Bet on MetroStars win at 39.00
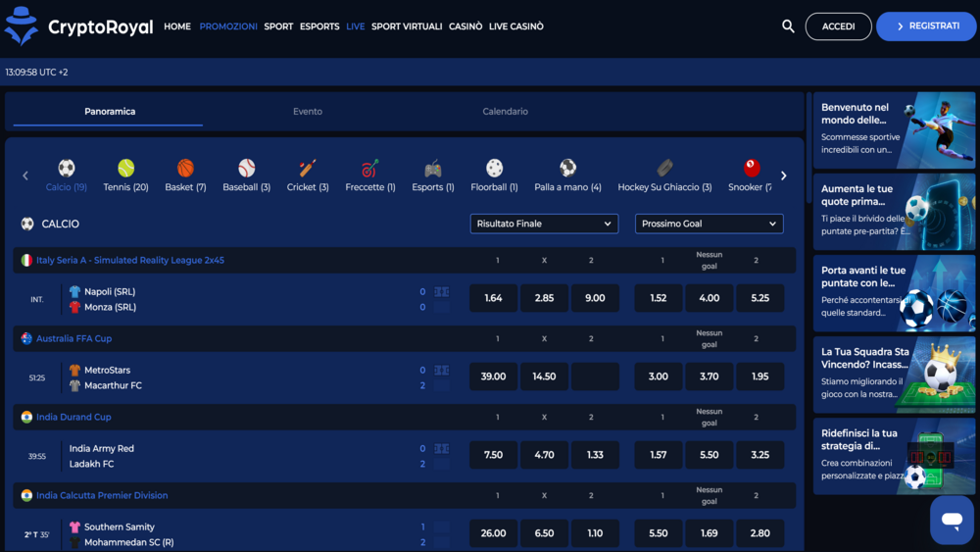The image size is (980, 552). (493, 376)
